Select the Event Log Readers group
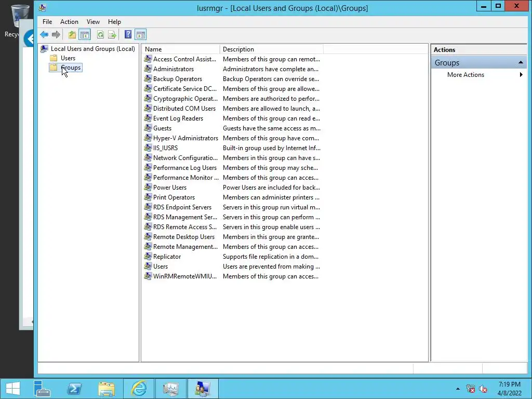This screenshot has height=399, width=532. (x=178, y=118)
